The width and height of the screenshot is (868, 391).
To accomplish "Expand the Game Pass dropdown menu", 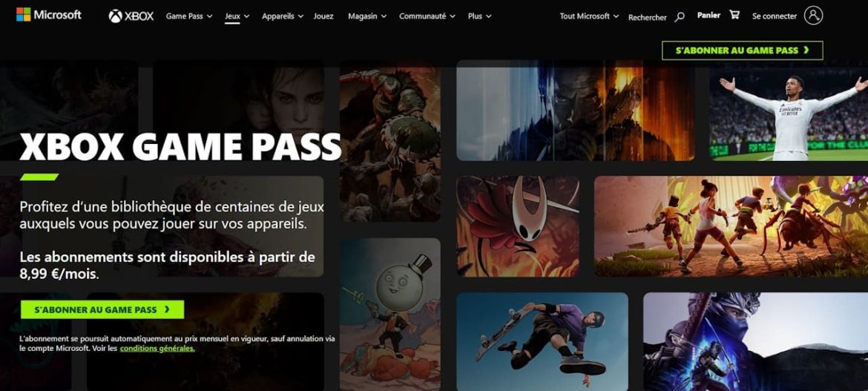I will [188, 16].
